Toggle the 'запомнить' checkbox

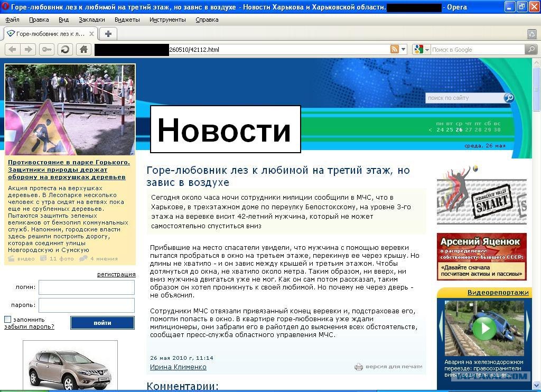coord(7,320)
